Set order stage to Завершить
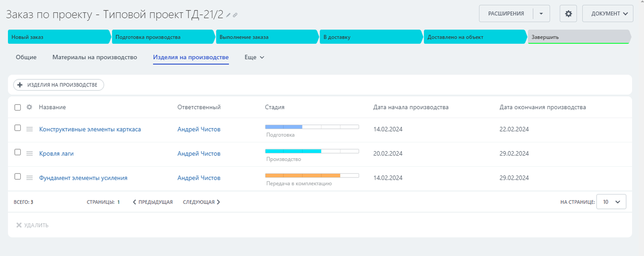 [577, 37]
